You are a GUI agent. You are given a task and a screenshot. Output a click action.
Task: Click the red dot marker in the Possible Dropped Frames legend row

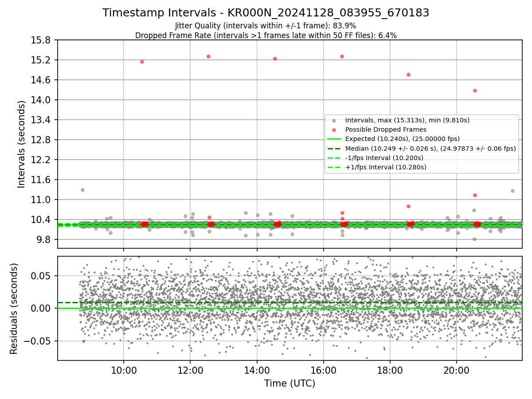click(334, 130)
